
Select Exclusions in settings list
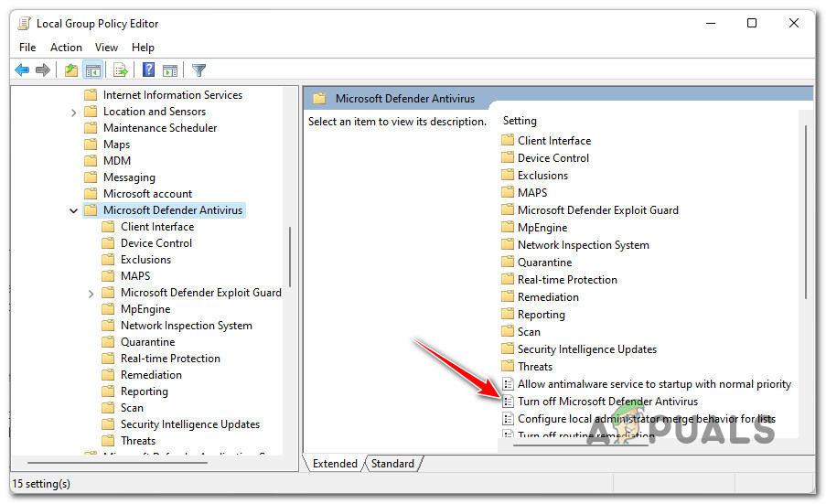click(542, 176)
